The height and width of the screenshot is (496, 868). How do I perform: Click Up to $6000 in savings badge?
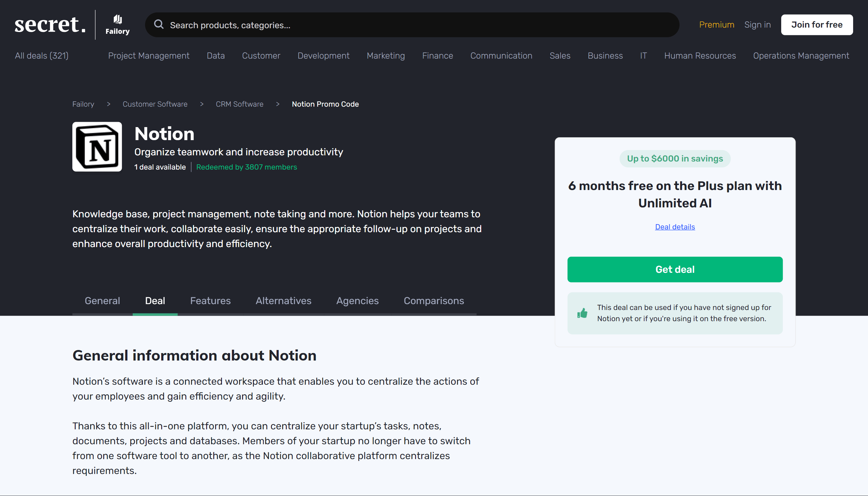pos(675,158)
